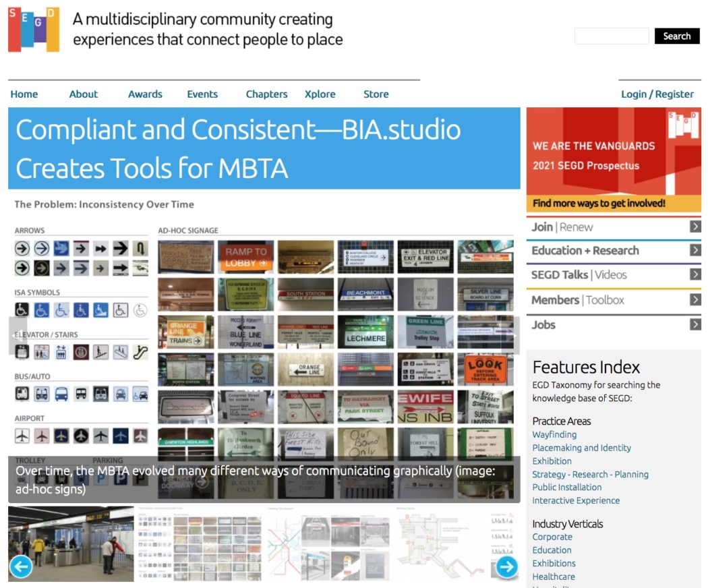Screen dimensions: 708x588
Task: Select the signage inconsistency grid thumbnail
Action: click(x=199, y=543)
